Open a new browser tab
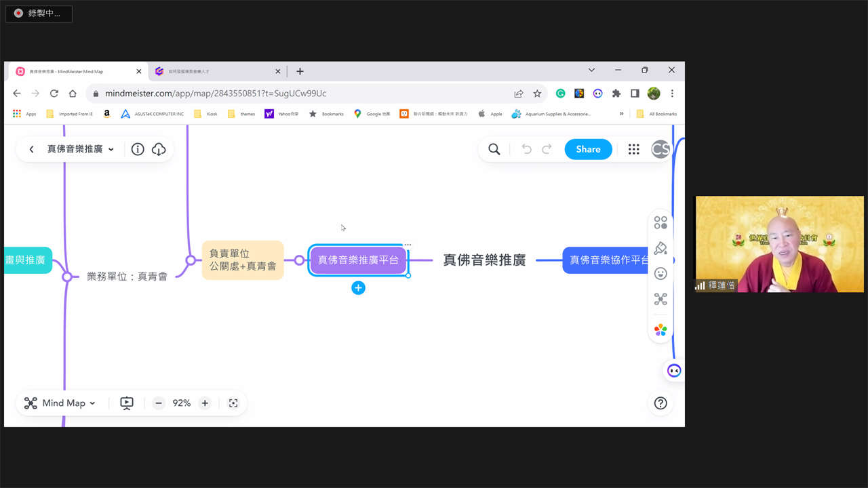Screen dimensions: 868x488 (x=300, y=71)
